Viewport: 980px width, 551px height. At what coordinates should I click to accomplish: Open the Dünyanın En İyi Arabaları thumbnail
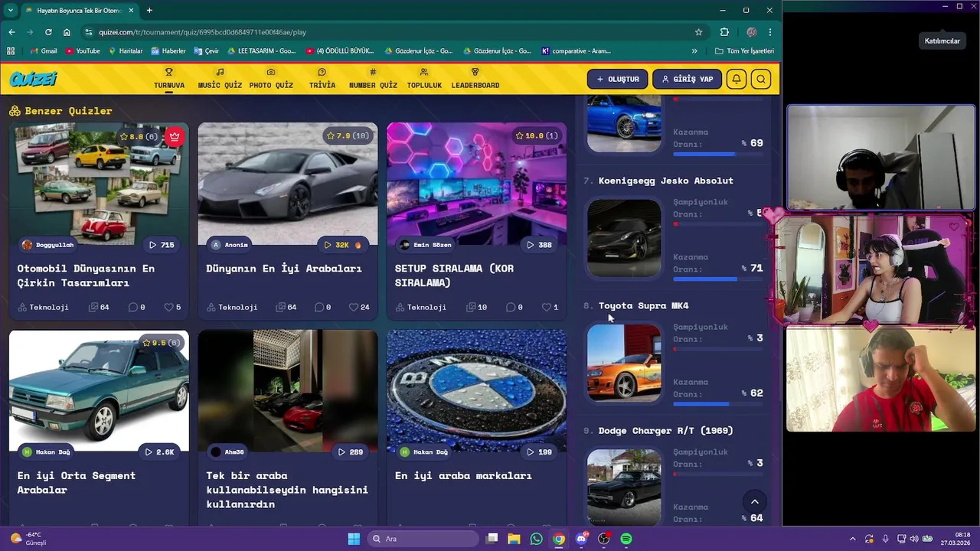[x=288, y=184]
